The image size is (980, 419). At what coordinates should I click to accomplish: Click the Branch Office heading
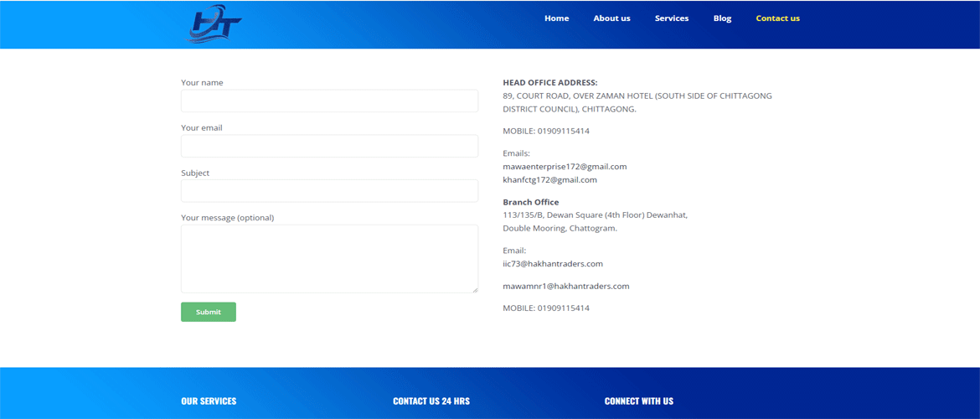click(530, 202)
